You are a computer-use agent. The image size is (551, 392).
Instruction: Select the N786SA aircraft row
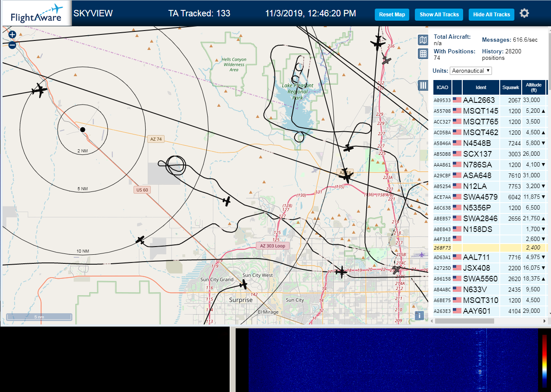[490, 164]
